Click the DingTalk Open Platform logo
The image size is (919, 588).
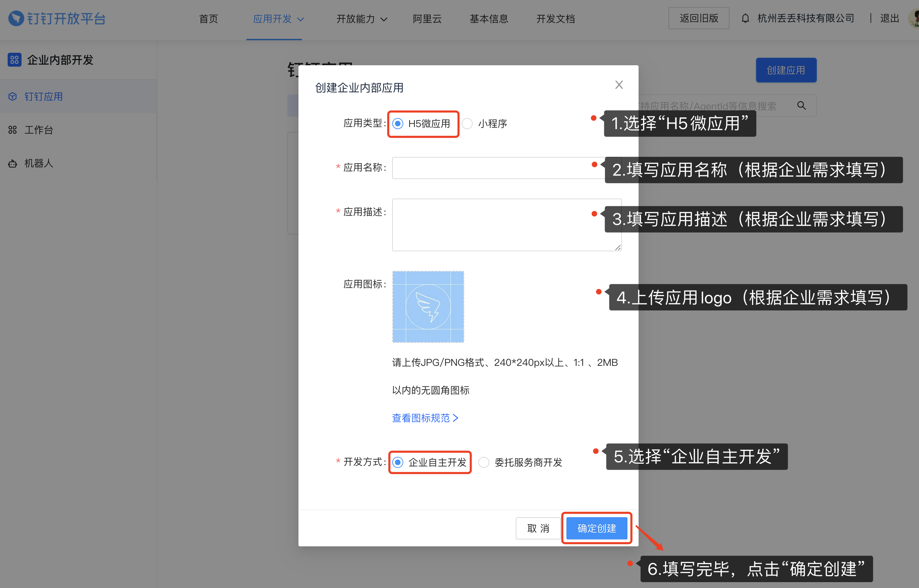(x=57, y=18)
